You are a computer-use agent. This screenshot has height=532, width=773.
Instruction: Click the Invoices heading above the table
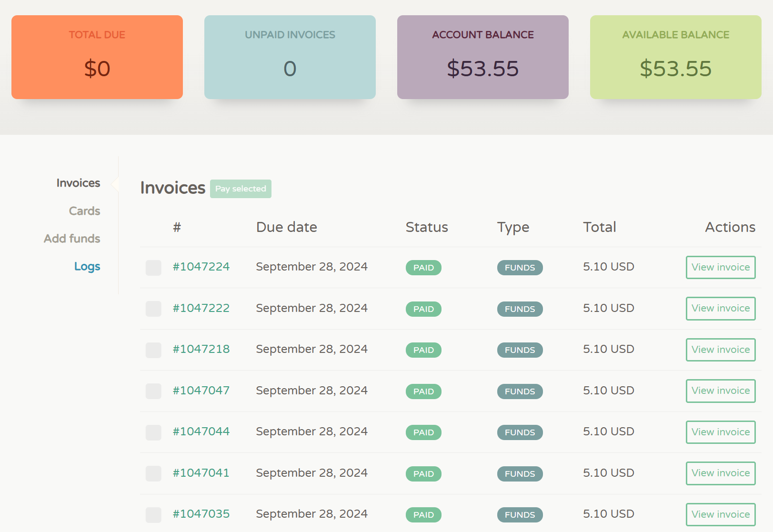tap(173, 188)
